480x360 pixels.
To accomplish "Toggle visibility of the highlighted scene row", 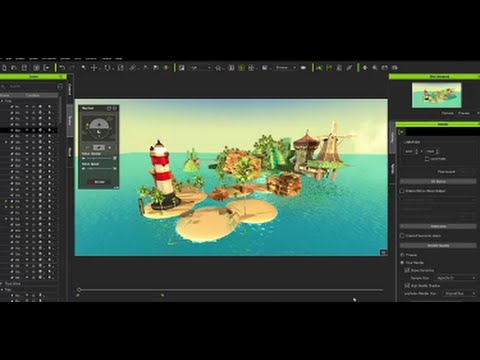I will [27, 130].
